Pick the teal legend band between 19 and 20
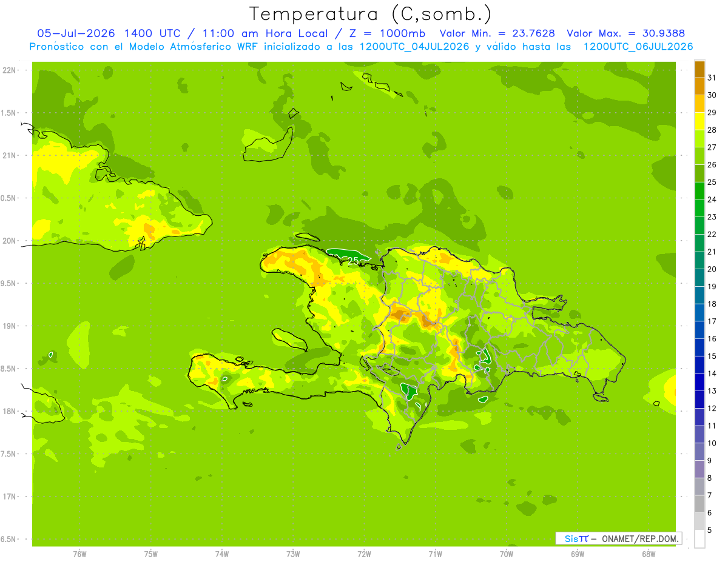The width and height of the screenshot is (728, 562). click(x=699, y=278)
